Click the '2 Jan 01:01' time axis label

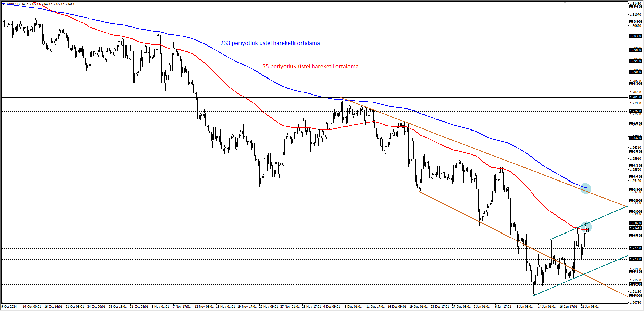coord(482,307)
